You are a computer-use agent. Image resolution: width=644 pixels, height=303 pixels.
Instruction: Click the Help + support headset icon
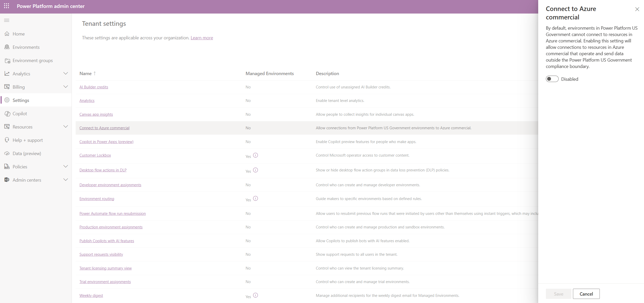tap(7, 140)
